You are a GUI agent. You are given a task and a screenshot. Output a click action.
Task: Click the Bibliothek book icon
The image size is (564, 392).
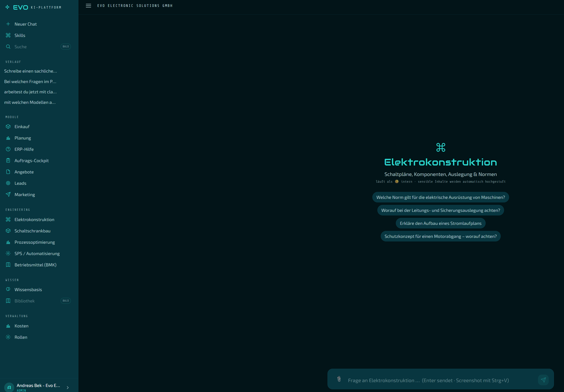point(8,301)
